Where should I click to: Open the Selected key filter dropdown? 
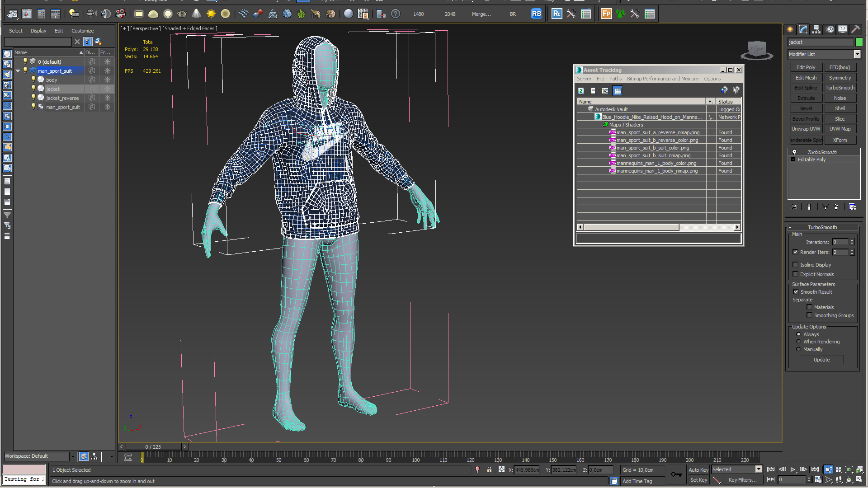[x=759, y=469]
